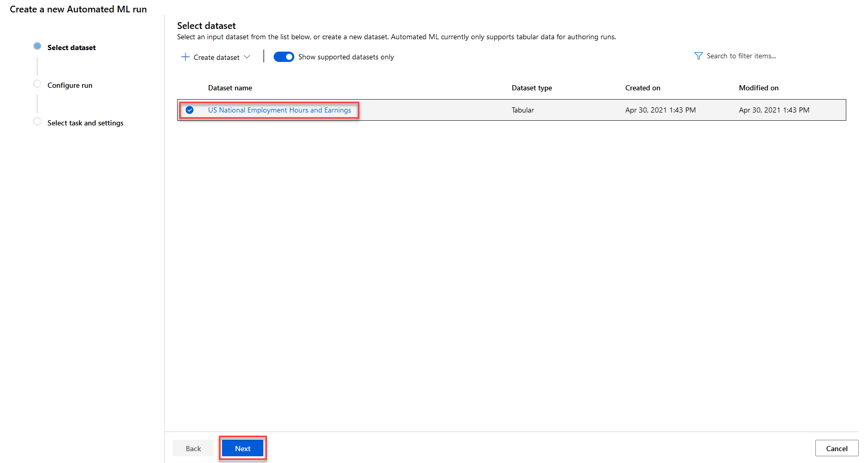
Task: Click the Configure run step circle
Action: pyautogui.click(x=37, y=84)
